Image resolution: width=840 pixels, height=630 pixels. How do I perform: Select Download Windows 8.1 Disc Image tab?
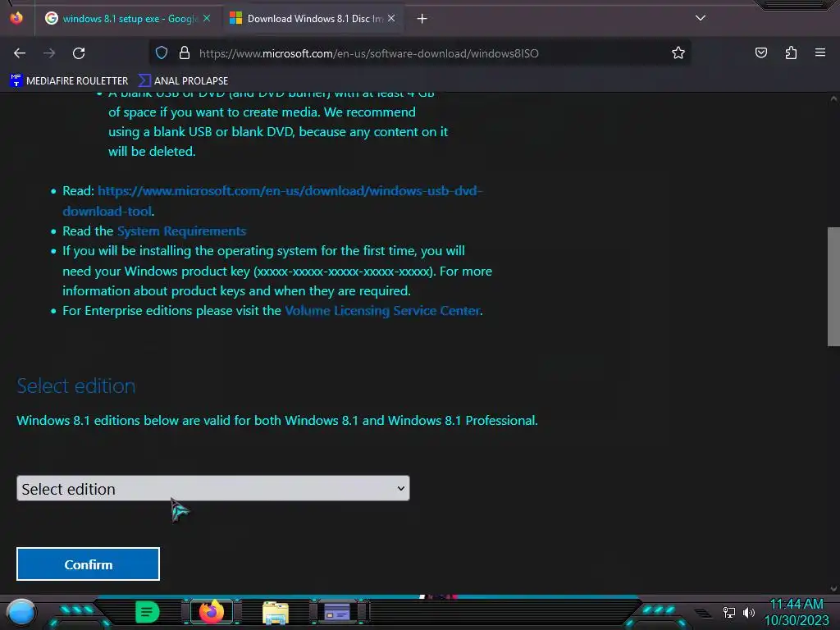point(313,19)
